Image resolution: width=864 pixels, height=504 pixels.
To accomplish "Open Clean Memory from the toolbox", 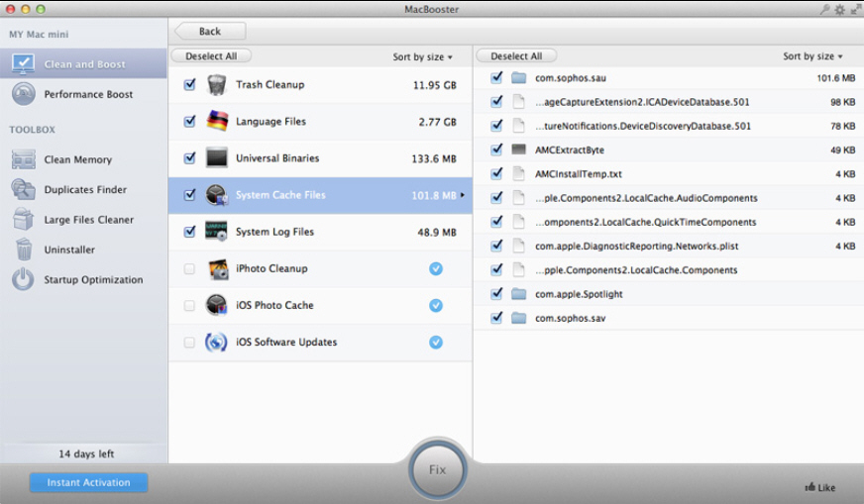I will point(84,159).
